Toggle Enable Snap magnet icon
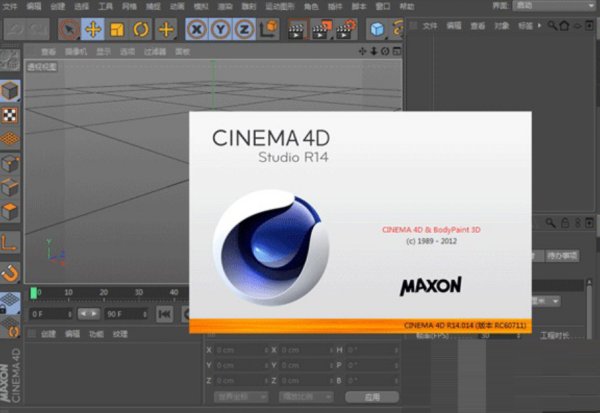The width and height of the screenshot is (600, 413). pyautogui.click(x=10, y=273)
